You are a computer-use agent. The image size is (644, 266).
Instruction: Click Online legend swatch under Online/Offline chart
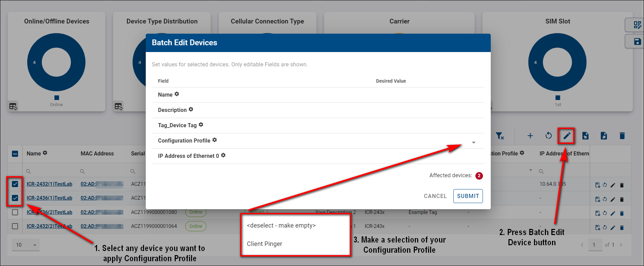pos(57,98)
